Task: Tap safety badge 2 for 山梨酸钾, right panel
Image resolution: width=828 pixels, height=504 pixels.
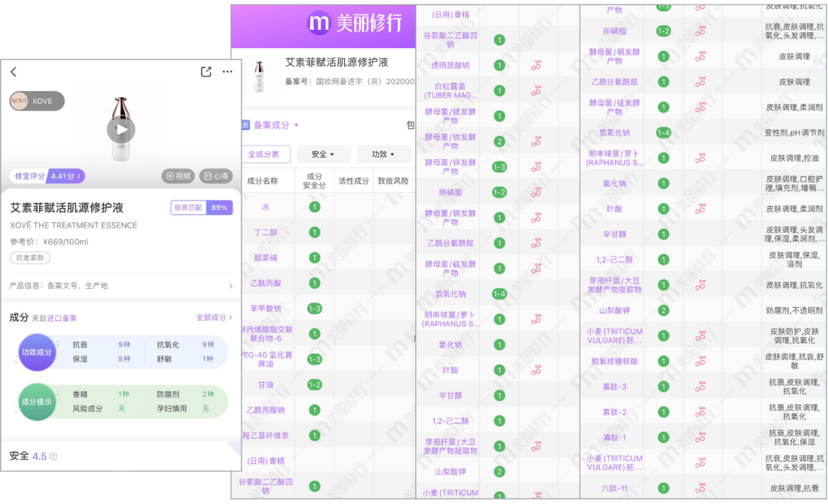Action: (663, 311)
